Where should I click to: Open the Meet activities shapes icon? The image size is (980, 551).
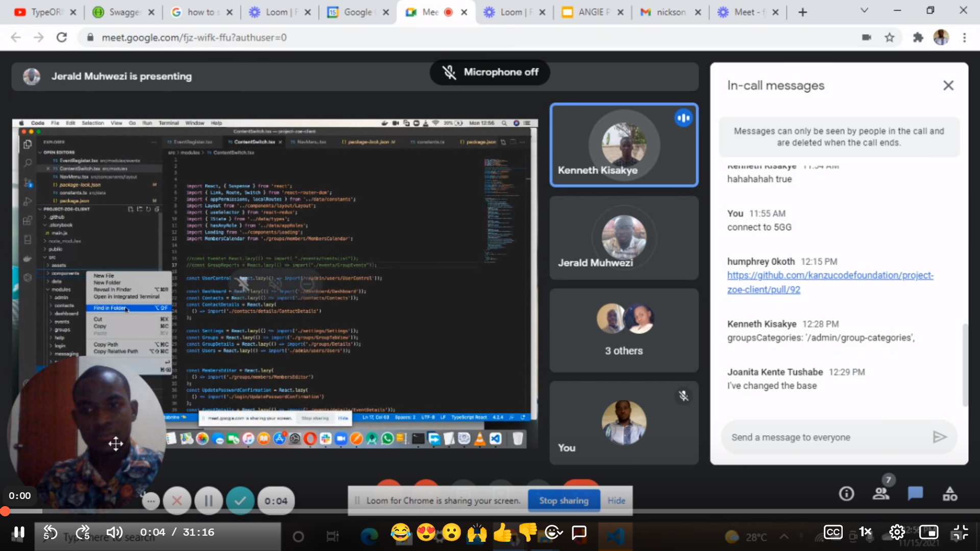click(x=950, y=493)
